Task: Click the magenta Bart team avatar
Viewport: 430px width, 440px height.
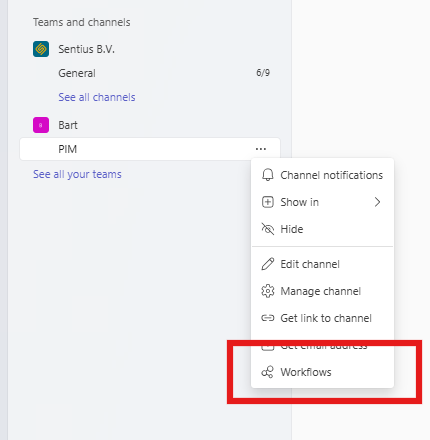Action: 41,125
